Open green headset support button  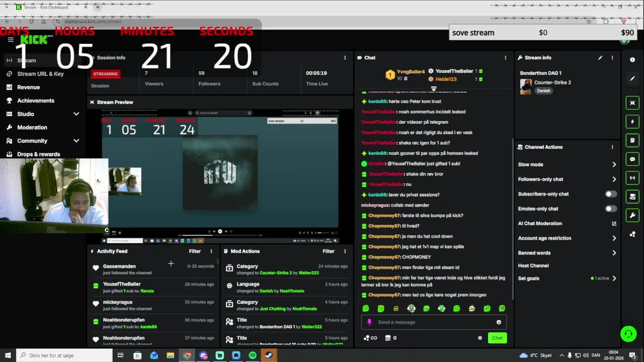[628, 333]
